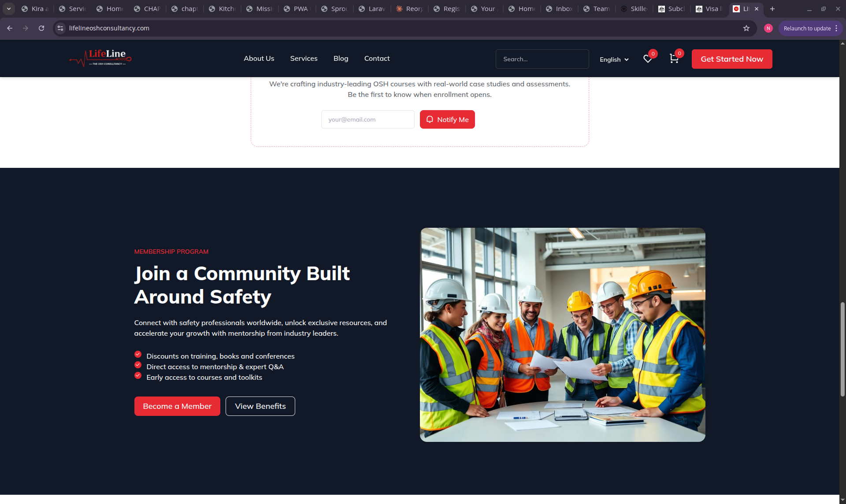Open Contact menu item
The width and height of the screenshot is (846, 504).
pos(377,59)
